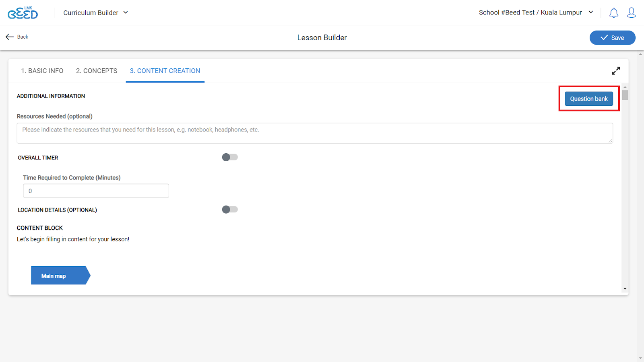Viewport: 644px width, 362px height.
Task: Open the Curriculum Builder dropdown
Action: click(96, 12)
